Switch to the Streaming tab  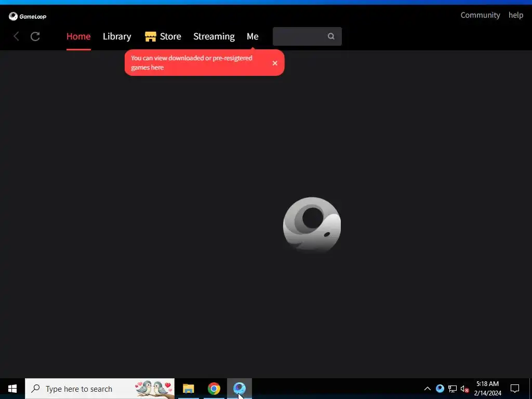coord(214,36)
